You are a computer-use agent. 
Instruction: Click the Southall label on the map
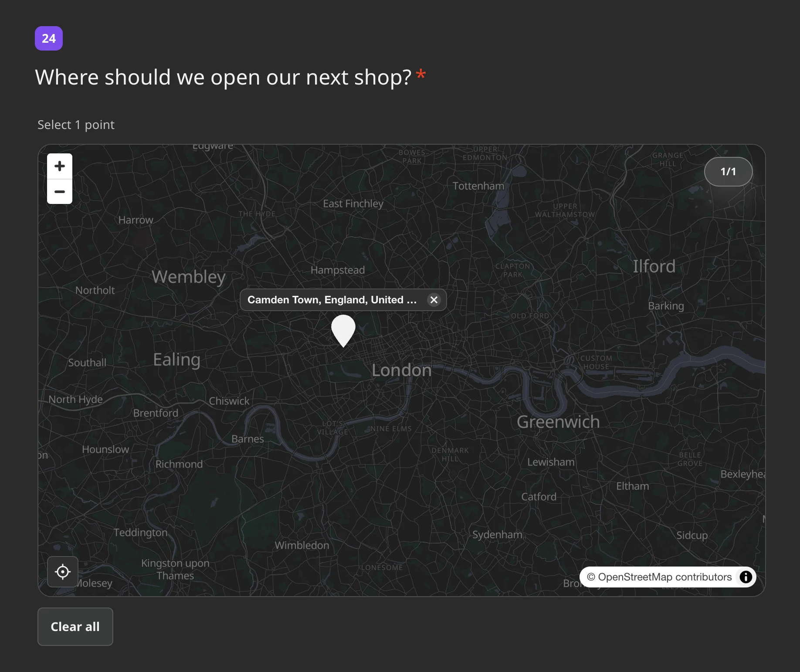click(x=87, y=363)
